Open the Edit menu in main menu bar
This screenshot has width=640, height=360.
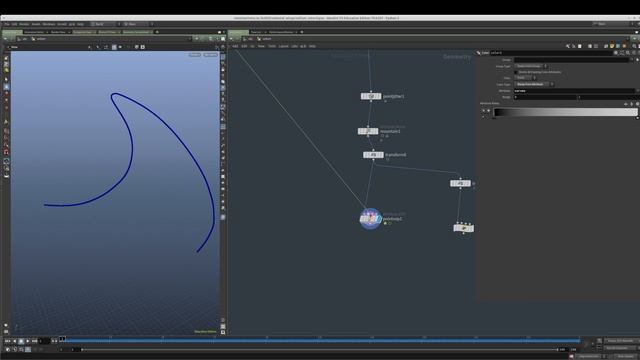click(x=14, y=24)
